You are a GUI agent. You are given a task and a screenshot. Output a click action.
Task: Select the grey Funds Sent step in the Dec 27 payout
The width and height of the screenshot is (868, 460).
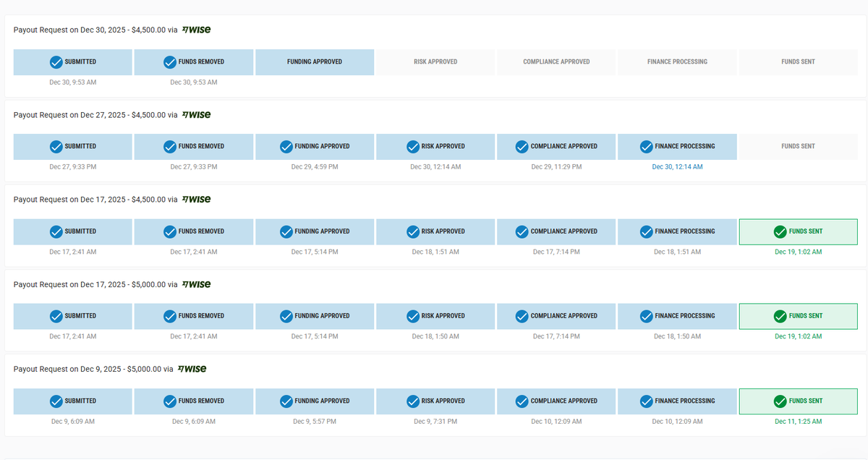point(798,147)
